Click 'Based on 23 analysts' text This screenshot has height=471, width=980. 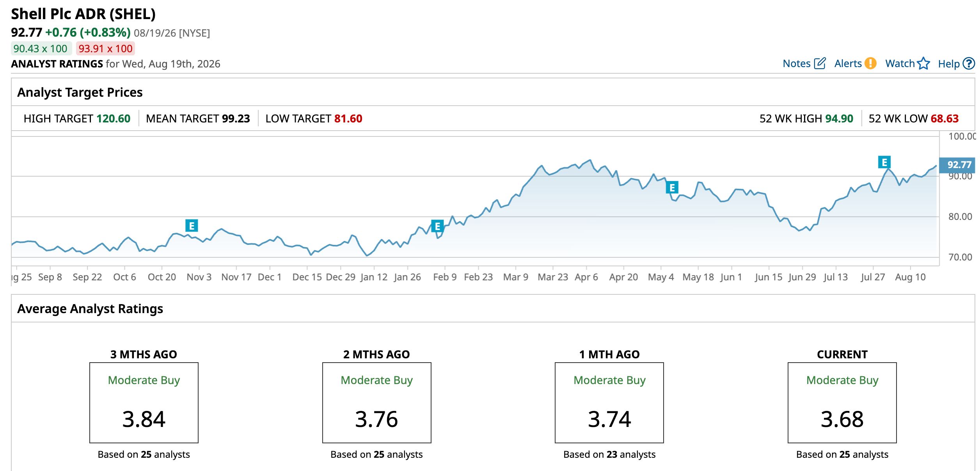609,454
